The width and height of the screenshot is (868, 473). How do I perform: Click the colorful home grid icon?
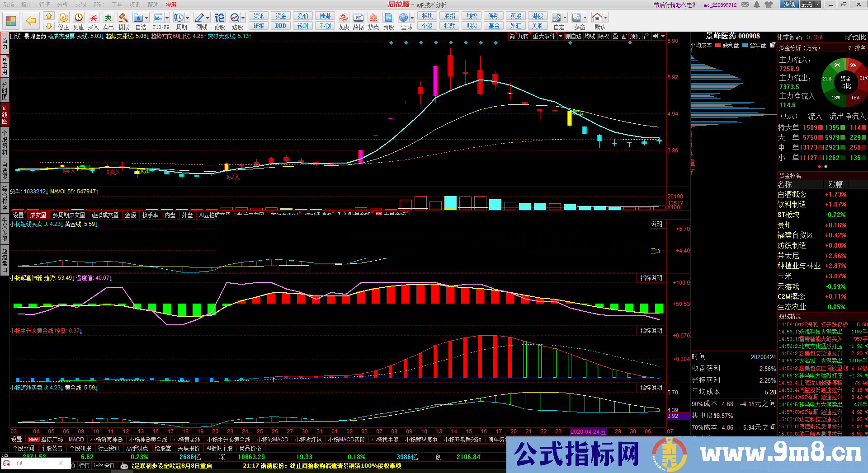[11, 20]
